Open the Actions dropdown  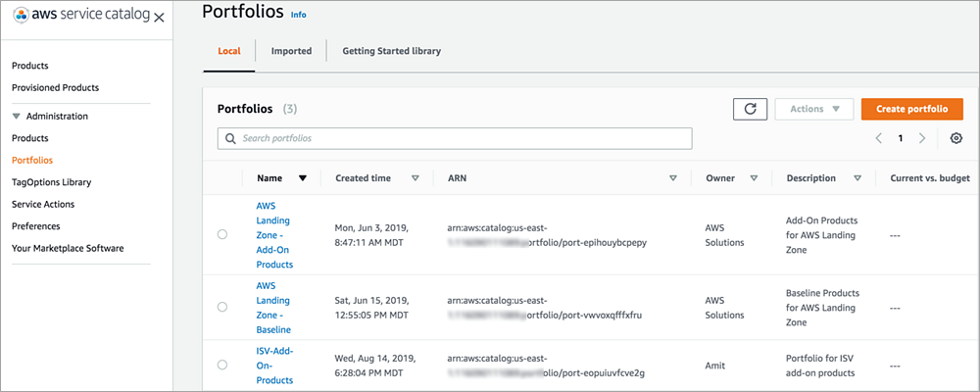[814, 109]
